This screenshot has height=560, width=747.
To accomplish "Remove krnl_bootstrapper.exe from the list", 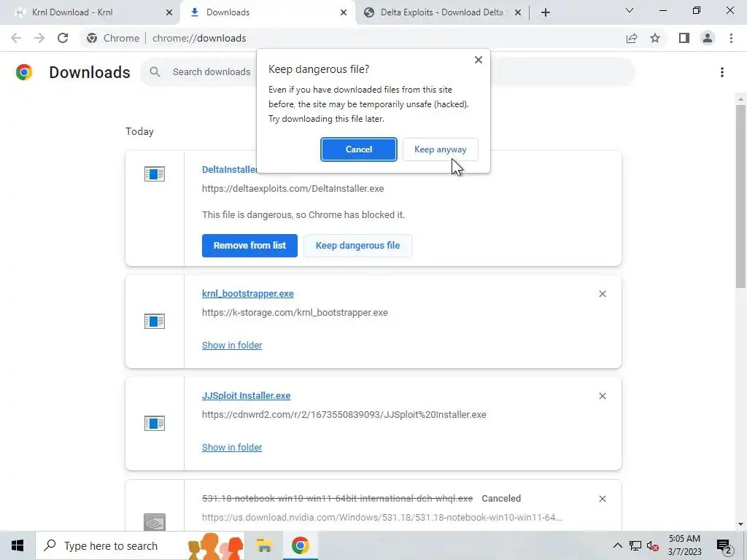I will 602,294.
